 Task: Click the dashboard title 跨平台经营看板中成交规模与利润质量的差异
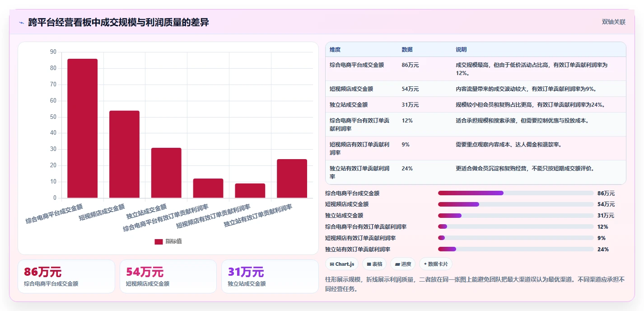point(118,23)
